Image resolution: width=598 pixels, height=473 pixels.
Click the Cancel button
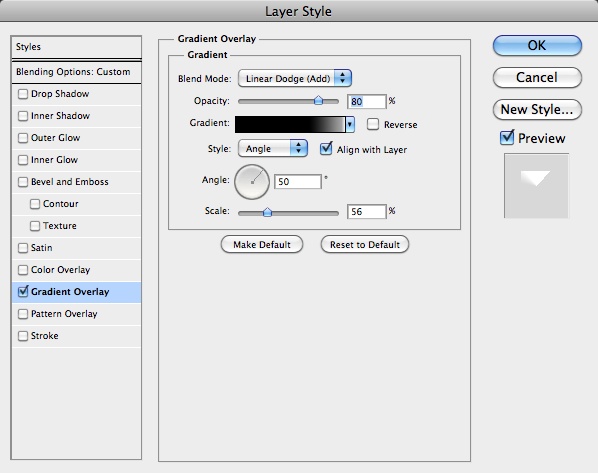pyautogui.click(x=537, y=77)
